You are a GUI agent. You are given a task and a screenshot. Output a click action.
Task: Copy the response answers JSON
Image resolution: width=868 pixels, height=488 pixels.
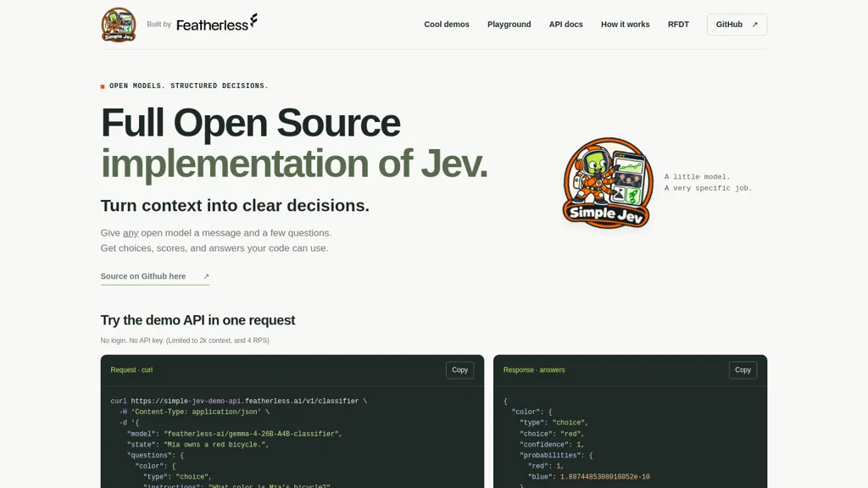743,370
